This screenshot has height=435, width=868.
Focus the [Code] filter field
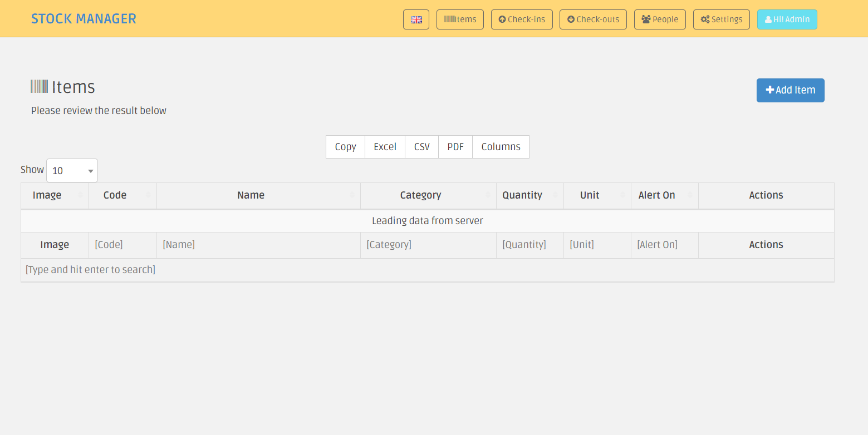point(122,245)
